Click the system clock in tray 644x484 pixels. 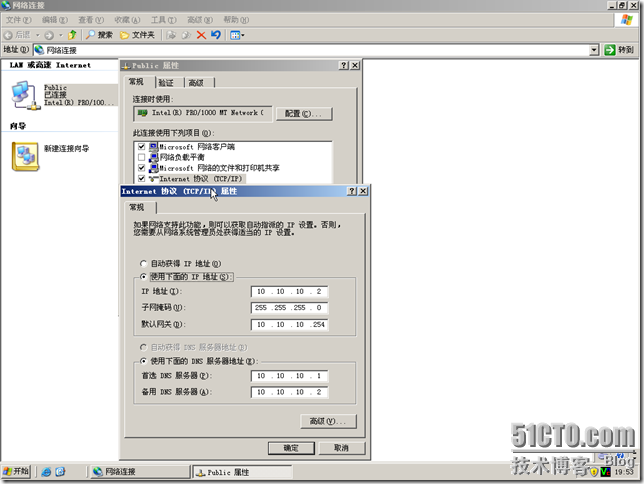623,472
